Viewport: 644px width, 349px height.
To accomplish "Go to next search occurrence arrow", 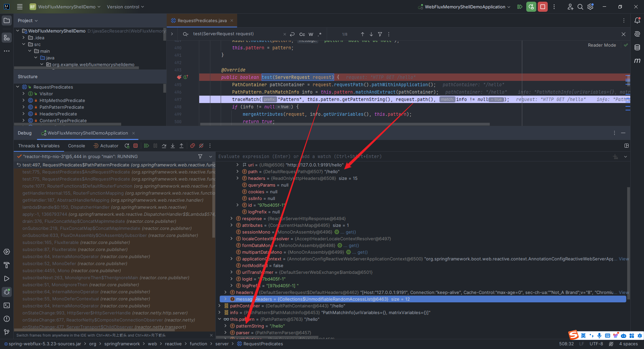I will coord(371,34).
